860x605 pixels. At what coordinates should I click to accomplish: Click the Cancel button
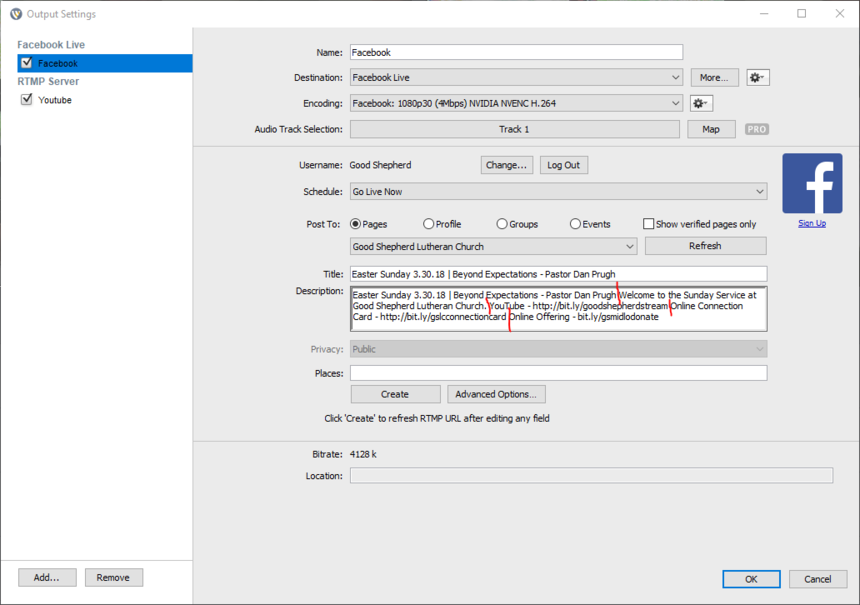click(x=818, y=579)
